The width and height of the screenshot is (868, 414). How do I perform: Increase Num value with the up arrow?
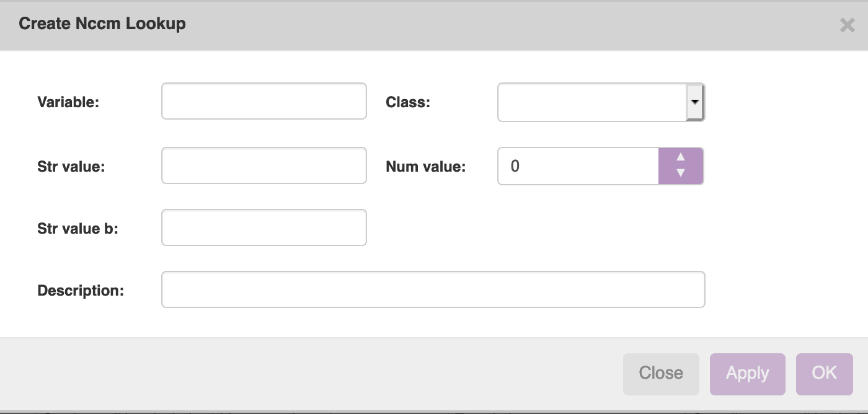pos(680,157)
